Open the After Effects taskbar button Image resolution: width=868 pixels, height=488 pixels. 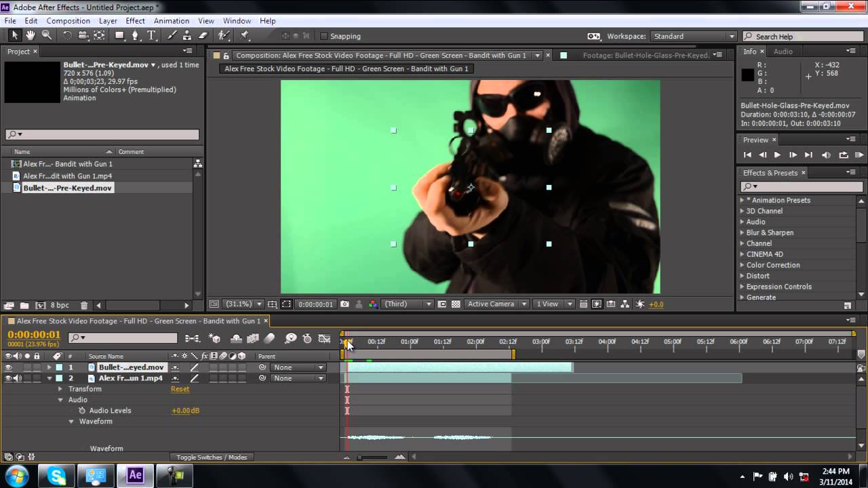[135, 476]
